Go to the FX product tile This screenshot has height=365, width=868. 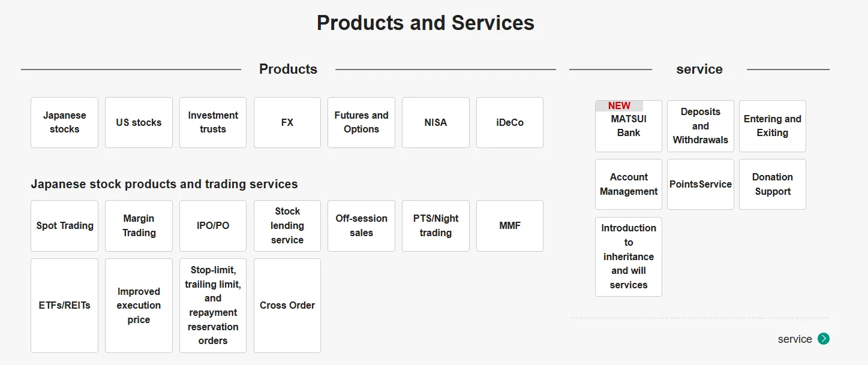point(287,122)
